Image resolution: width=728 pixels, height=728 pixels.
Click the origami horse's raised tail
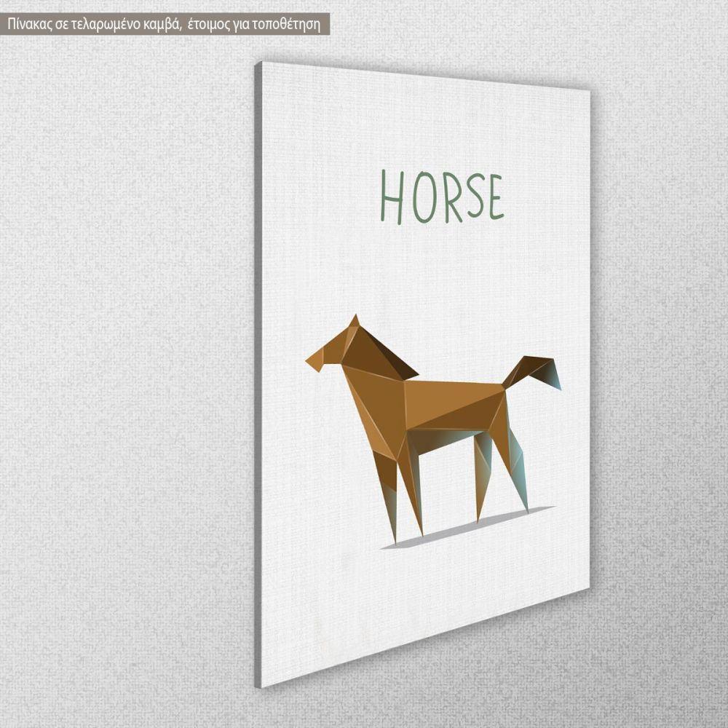click(535, 370)
